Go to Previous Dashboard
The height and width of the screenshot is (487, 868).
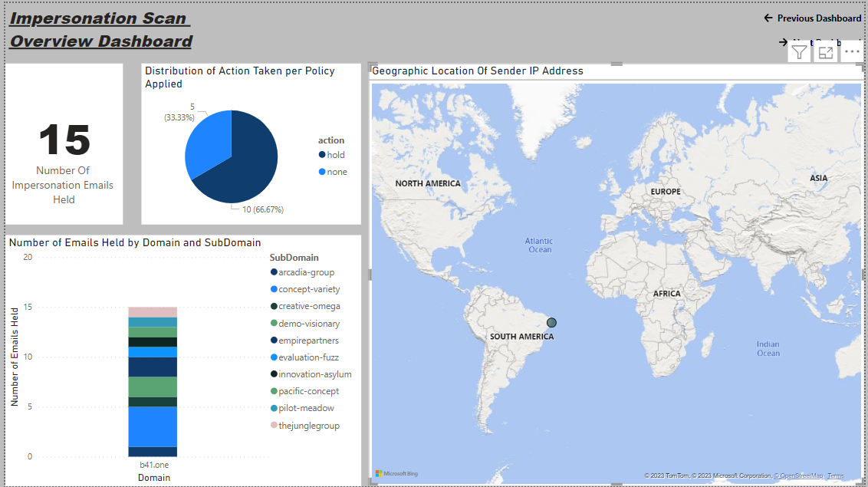819,18
